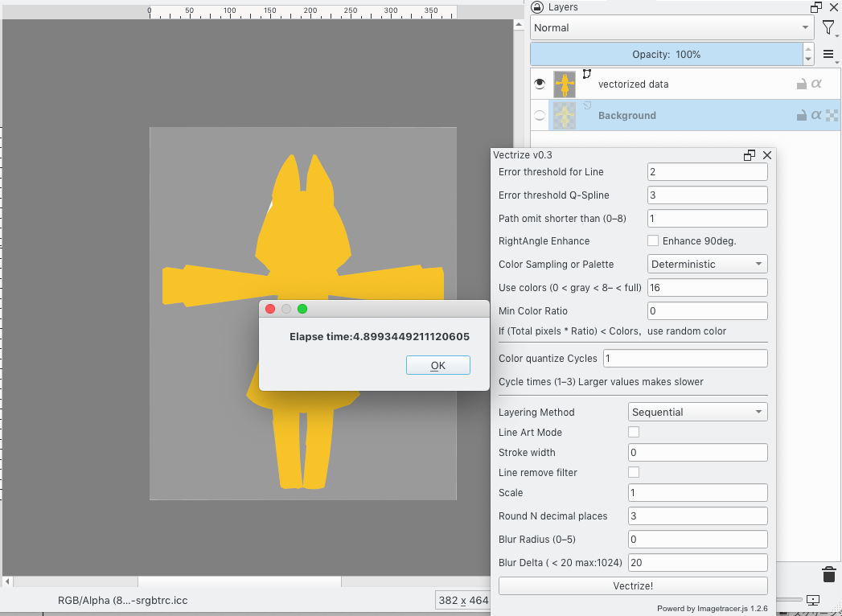Image resolution: width=842 pixels, height=616 pixels.
Task: Toggle alpha lock on Background layer
Action: pos(815,115)
